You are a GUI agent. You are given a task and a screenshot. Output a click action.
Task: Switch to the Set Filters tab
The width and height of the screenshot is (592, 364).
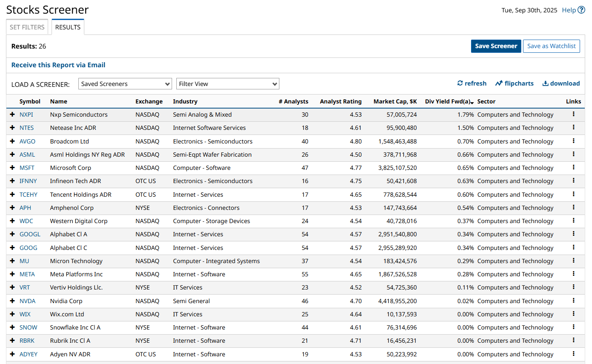[x=27, y=27]
